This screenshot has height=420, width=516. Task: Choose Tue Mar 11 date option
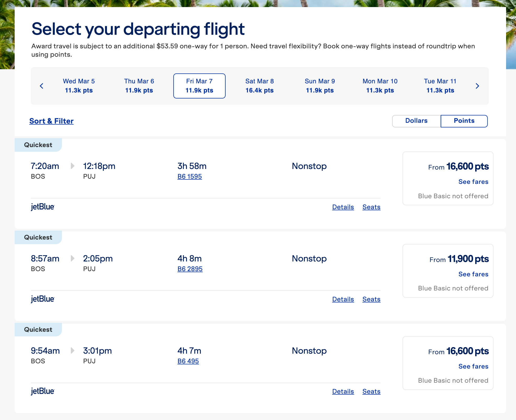(x=440, y=86)
